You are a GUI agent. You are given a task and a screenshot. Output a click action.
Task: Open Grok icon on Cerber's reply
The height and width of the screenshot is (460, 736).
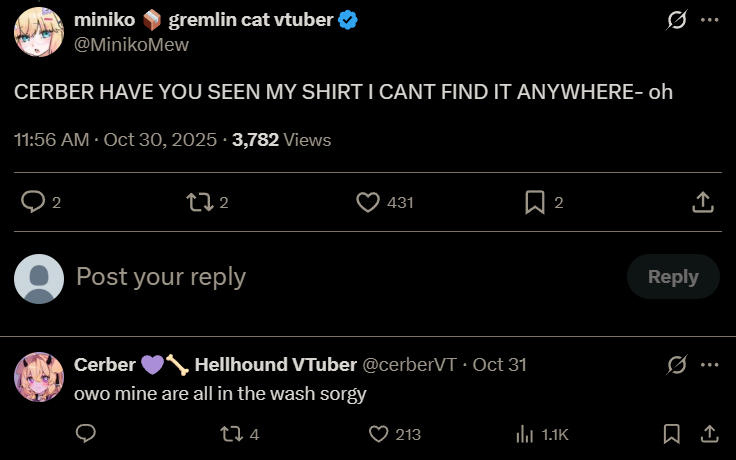pyautogui.click(x=676, y=364)
